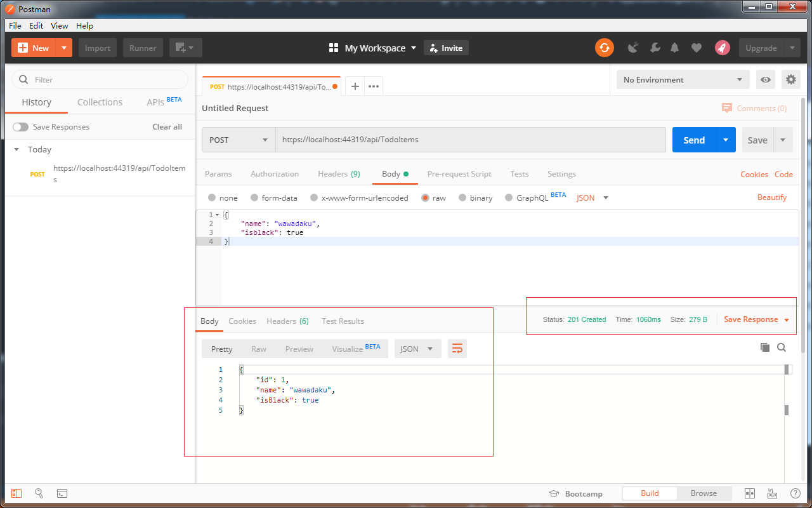This screenshot has width=812, height=508.
Task: Open manage environments gear icon
Action: tap(791, 79)
